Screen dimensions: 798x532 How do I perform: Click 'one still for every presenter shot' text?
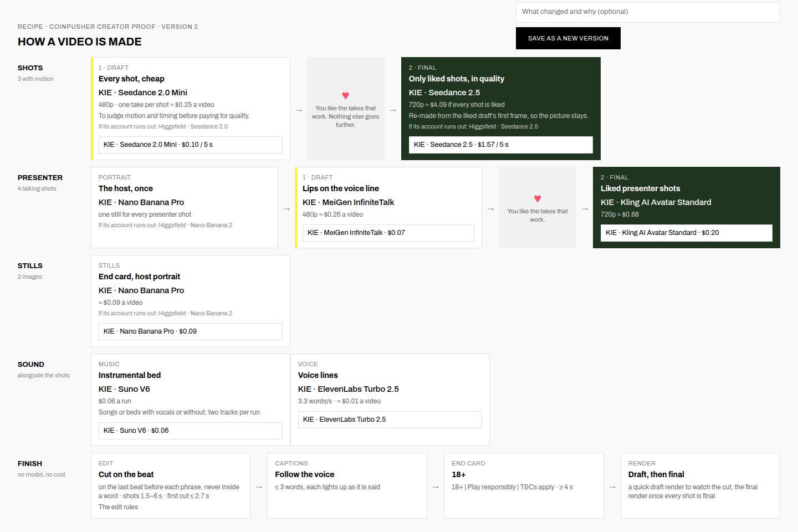pyautogui.click(x=145, y=214)
